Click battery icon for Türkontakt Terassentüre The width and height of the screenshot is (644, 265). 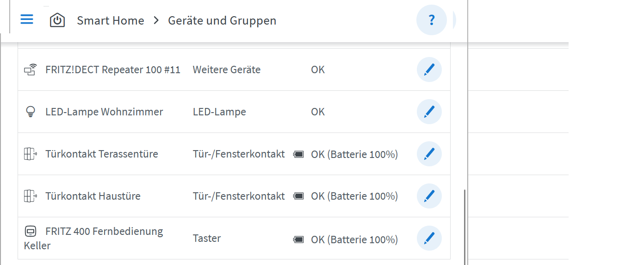(x=299, y=154)
